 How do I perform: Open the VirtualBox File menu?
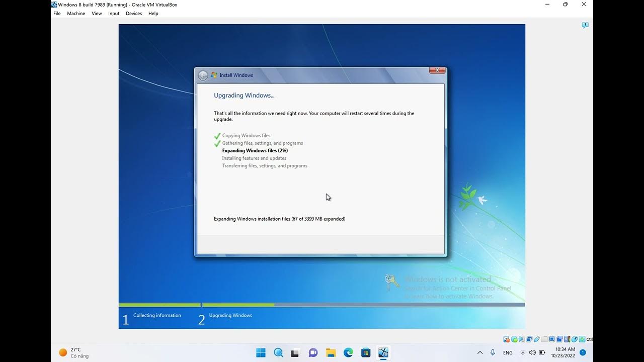(57, 14)
